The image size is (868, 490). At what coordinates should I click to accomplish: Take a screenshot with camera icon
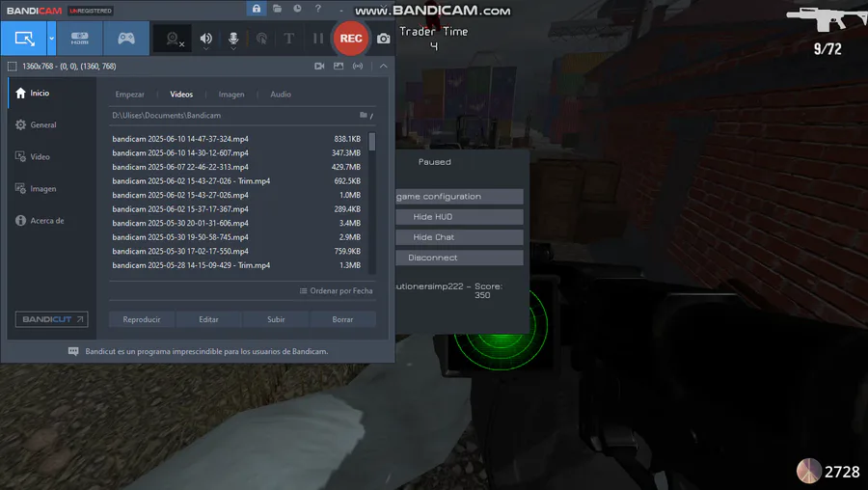pos(383,39)
